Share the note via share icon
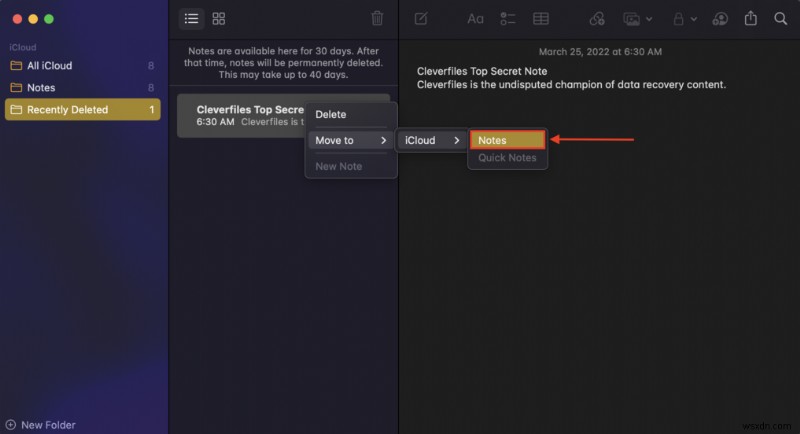The width and height of the screenshot is (800, 434). pos(751,18)
